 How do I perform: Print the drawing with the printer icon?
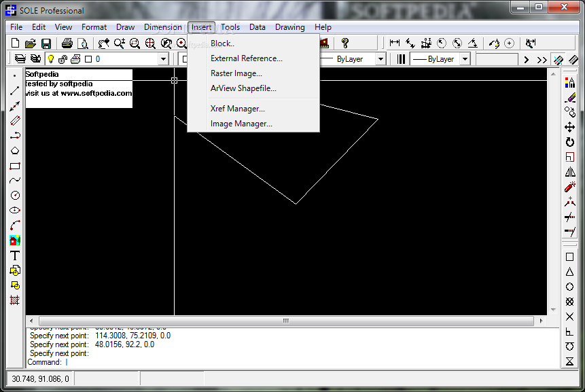tap(67, 43)
